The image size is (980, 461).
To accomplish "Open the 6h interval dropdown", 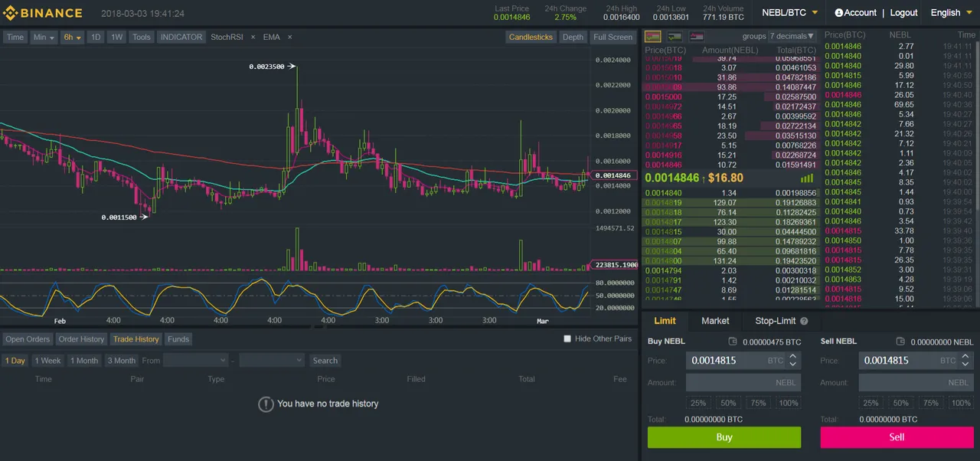I will [73, 37].
